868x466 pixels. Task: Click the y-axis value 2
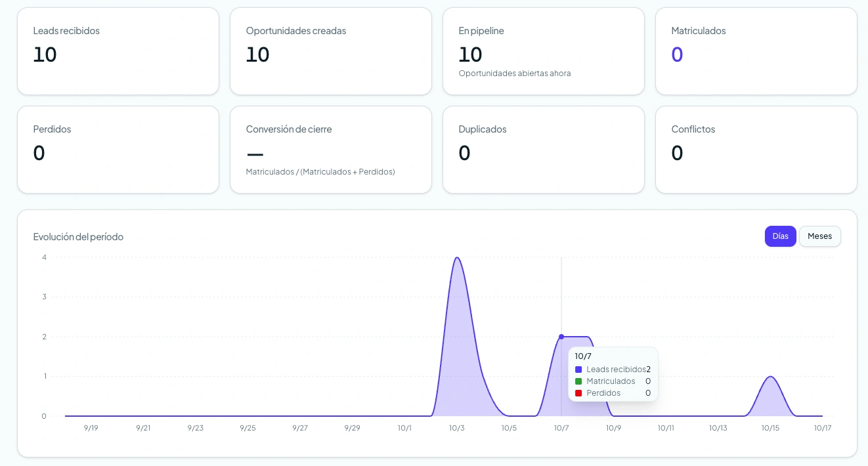(x=44, y=337)
